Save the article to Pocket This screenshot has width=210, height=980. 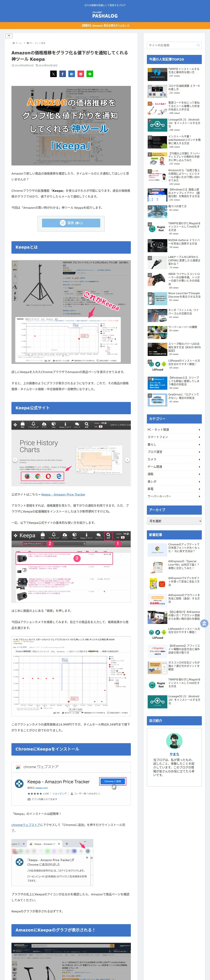tap(80, 74)
